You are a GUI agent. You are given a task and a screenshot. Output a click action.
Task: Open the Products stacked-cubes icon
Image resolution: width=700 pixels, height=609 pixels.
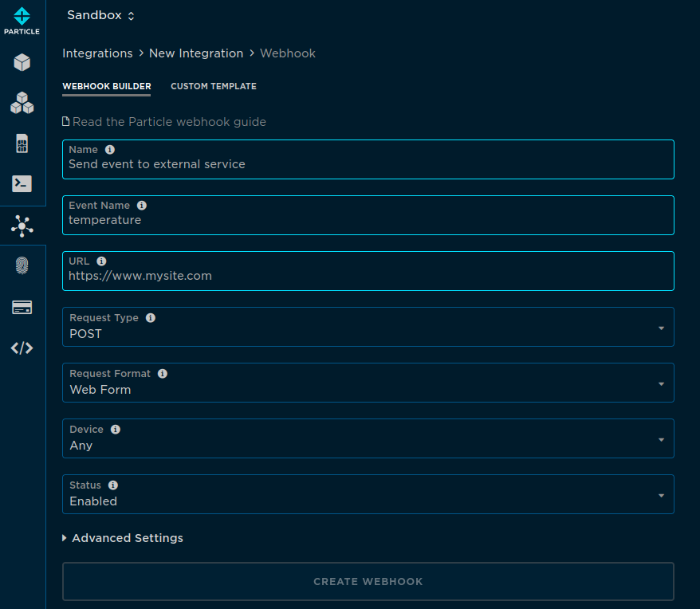tap(22, 103)
